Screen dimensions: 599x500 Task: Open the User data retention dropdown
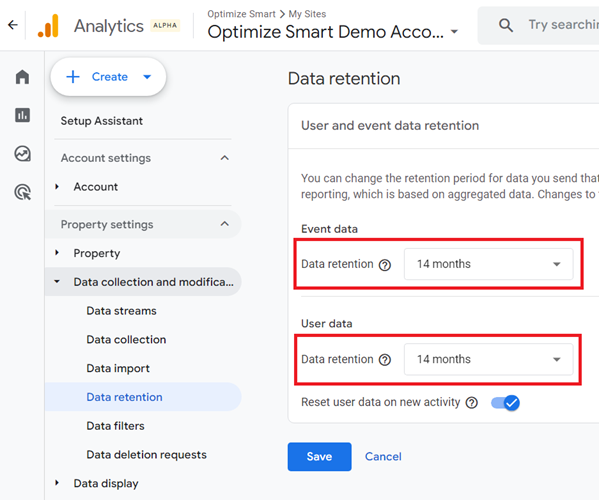click(x=489, y=359)
